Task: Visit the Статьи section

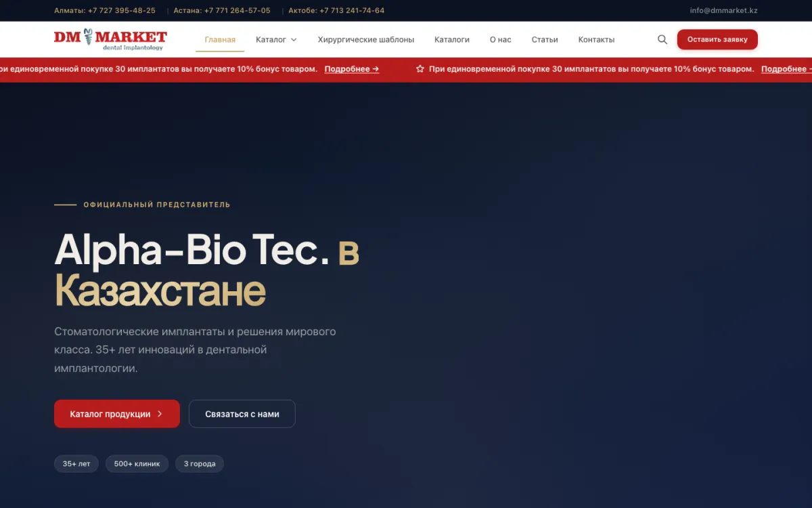Action: (x=545, y=39)
